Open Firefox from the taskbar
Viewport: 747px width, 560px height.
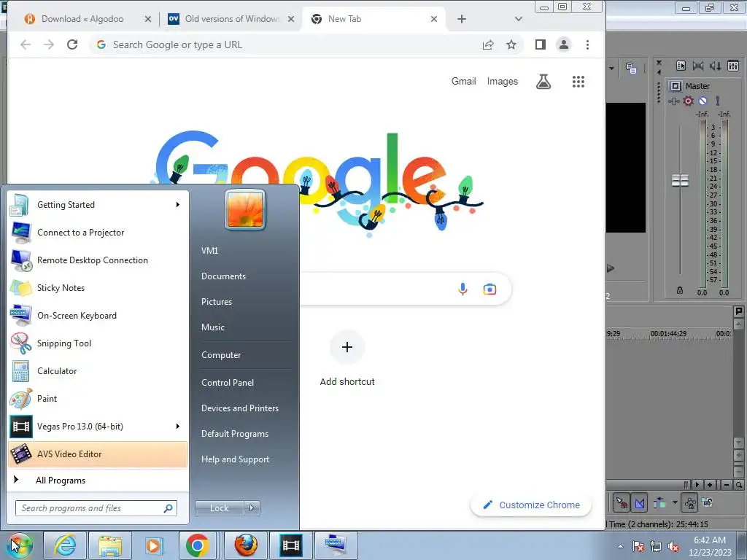(245, 545)
